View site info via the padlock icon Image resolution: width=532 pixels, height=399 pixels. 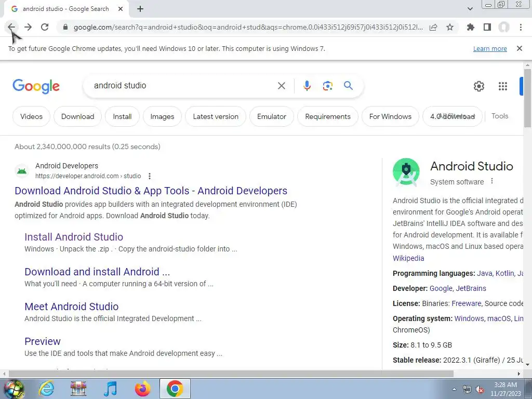tap(65, 27)
